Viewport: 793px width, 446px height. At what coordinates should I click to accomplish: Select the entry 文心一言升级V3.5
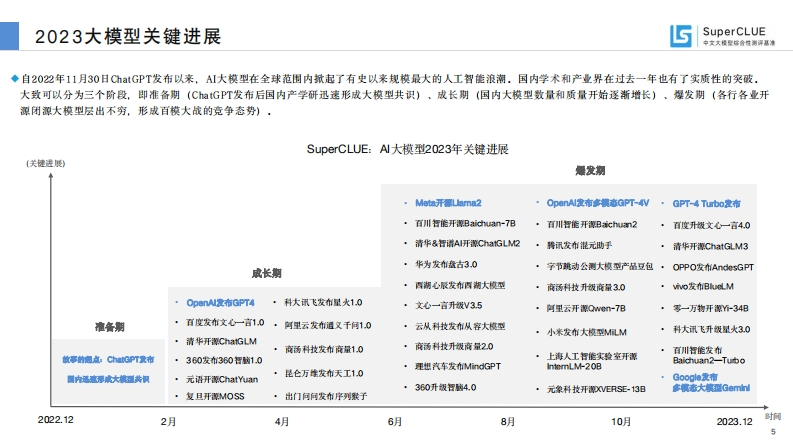pos(449,305)
